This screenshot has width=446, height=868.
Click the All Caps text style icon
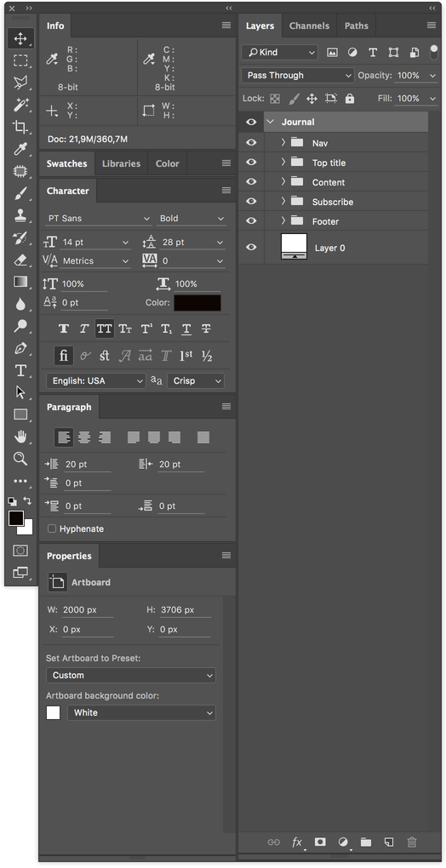104,328
